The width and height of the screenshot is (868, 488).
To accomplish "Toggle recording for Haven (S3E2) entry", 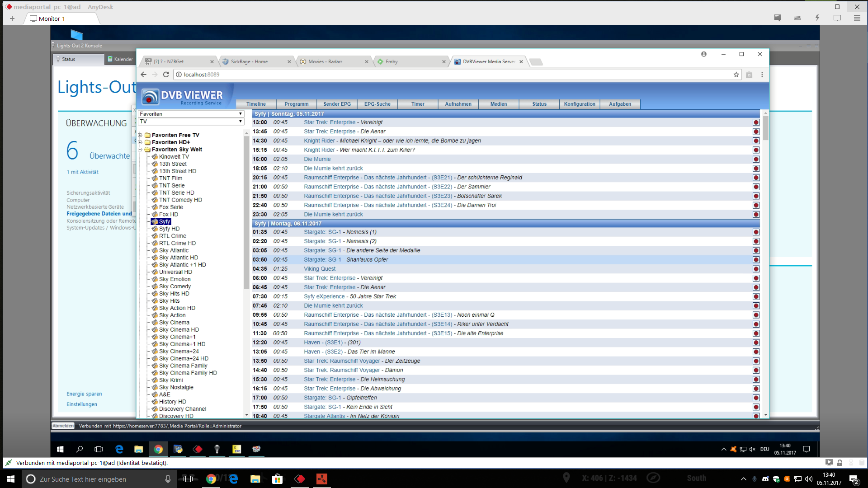I will 755,352.
